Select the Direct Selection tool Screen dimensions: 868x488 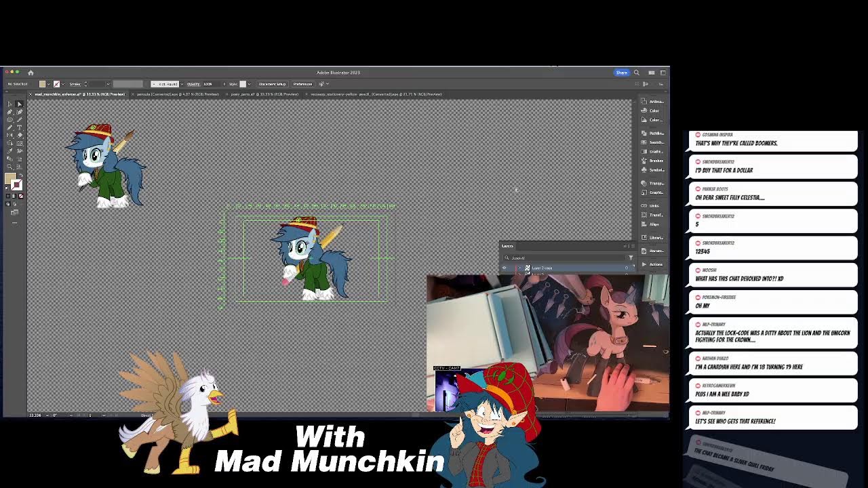pyautogui.click(x=20, y=104)
